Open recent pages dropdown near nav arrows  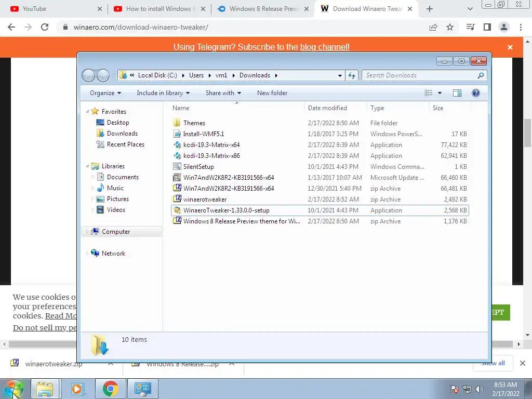(113, 75)
